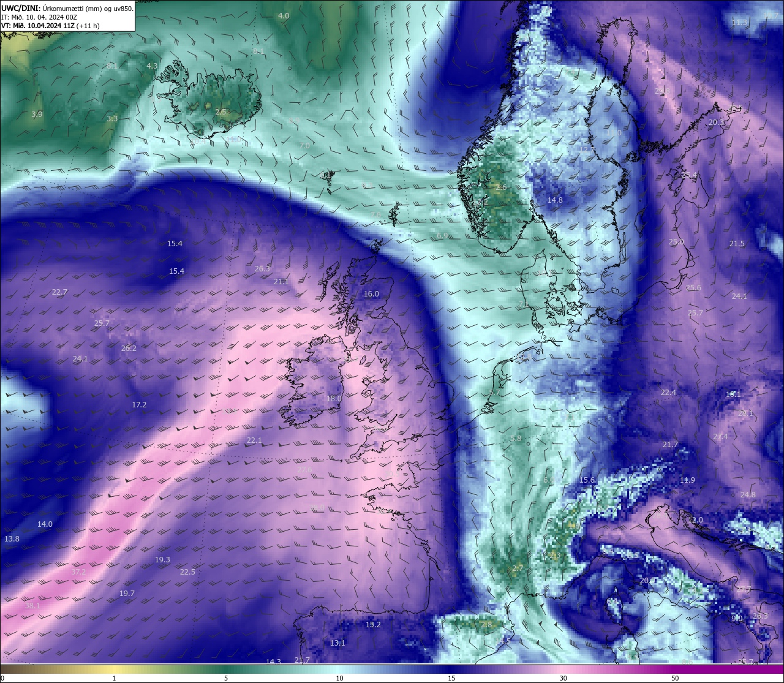Click the 4.0 value at the map top
This screenshot has width=784, height=683.
coord(284,16)
